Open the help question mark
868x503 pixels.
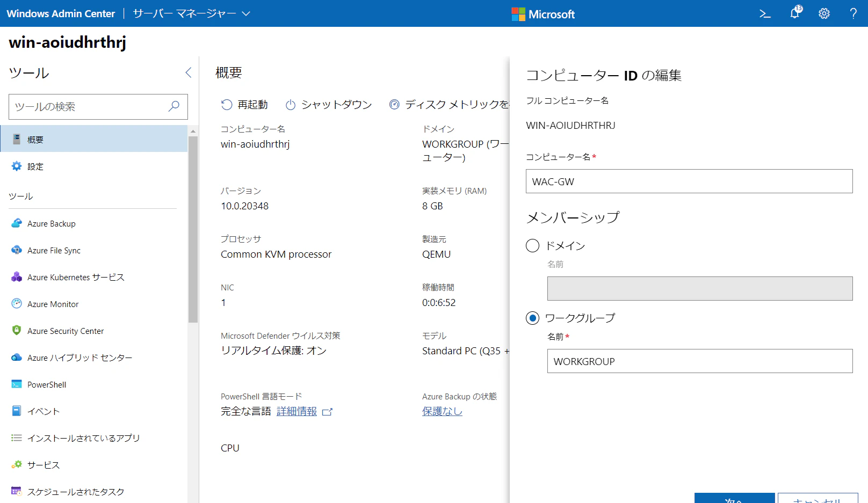tap(853, 13)
